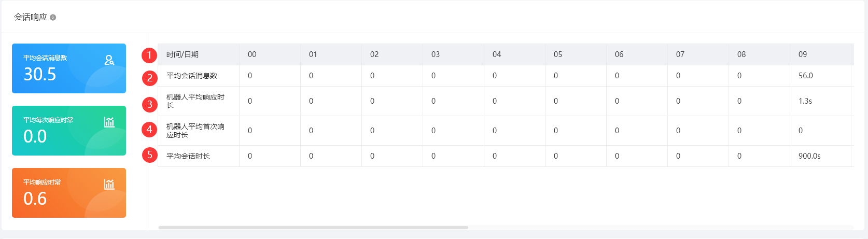Click red badge number 3
Screen dimensions: 868x239
point(150,104)
